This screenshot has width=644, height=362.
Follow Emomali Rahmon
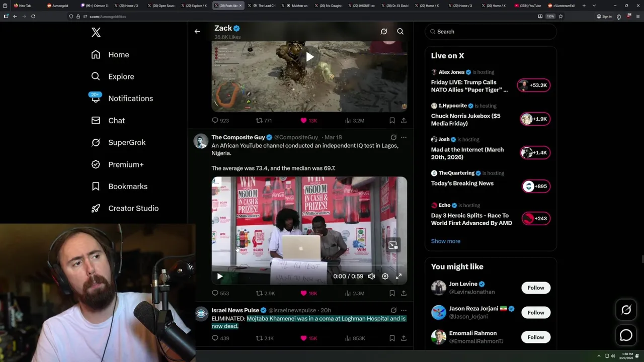tap(536, 337)
